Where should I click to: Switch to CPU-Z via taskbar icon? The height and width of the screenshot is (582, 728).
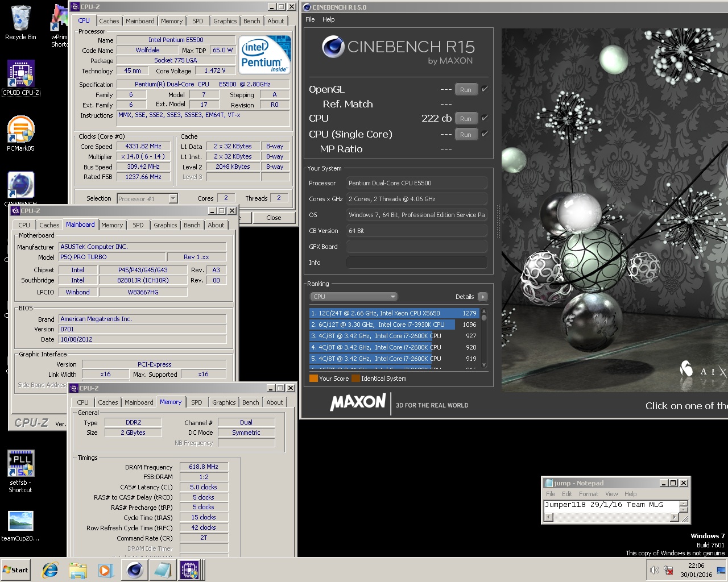189,570
